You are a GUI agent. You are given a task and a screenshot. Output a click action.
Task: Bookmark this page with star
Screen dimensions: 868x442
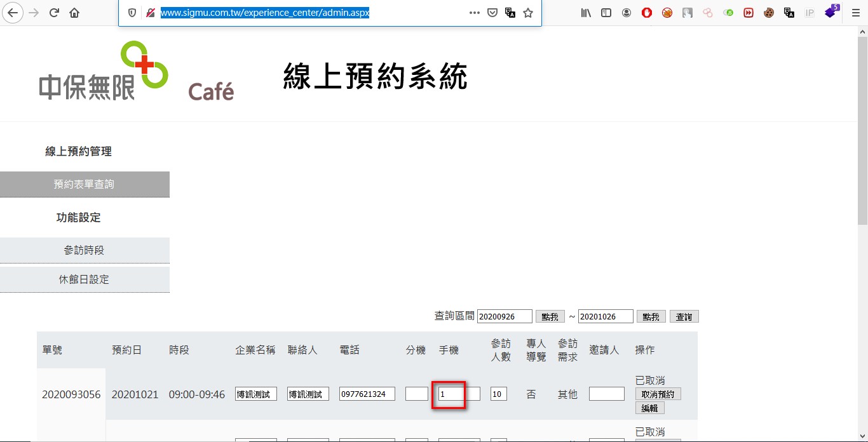click(x=528, y=13)
